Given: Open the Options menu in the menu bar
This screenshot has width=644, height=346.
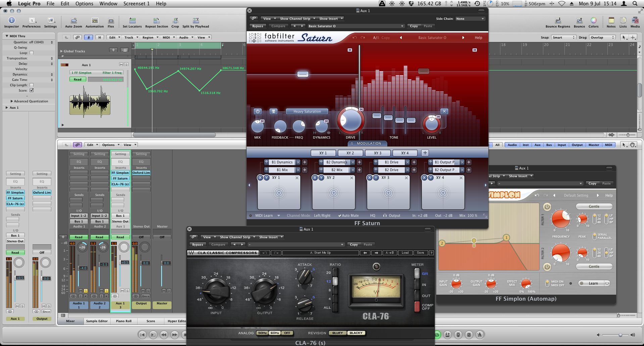Looking at the screenshot, I should pyautogui.click(x=84, y=4).
